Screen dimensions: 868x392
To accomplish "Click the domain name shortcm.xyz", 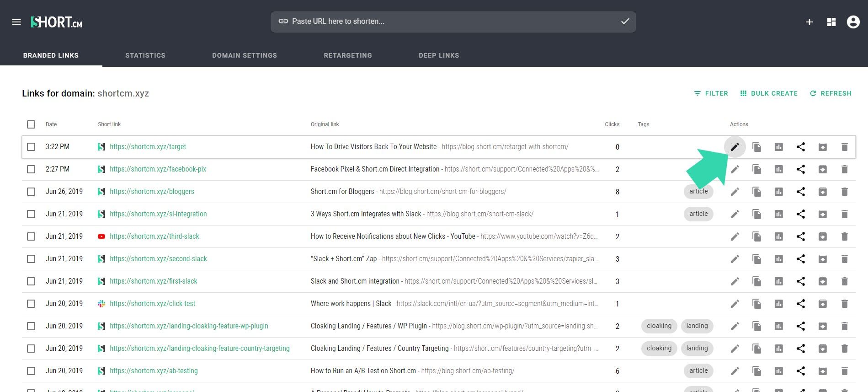I will tap(123, 93).
